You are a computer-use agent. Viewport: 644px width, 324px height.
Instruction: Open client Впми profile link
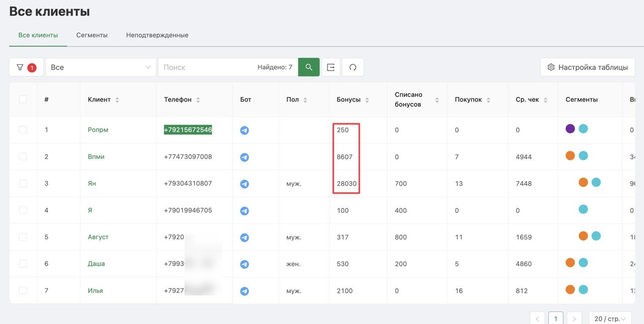pyautogui.click(x=96, y=156)
